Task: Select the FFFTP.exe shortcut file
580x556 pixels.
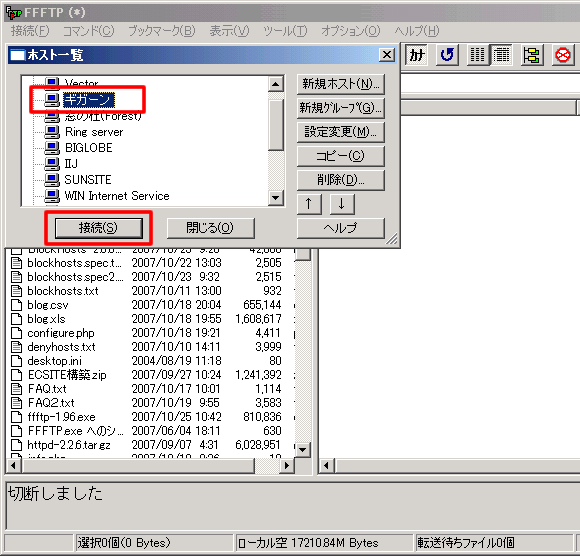Action: (x=75, y=431)
